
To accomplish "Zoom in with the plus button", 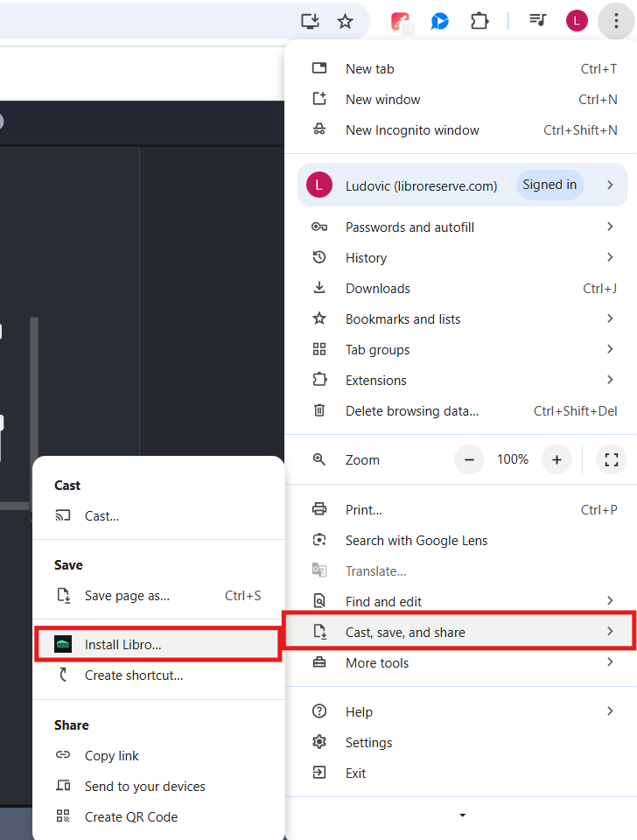I will pos(556,459).
